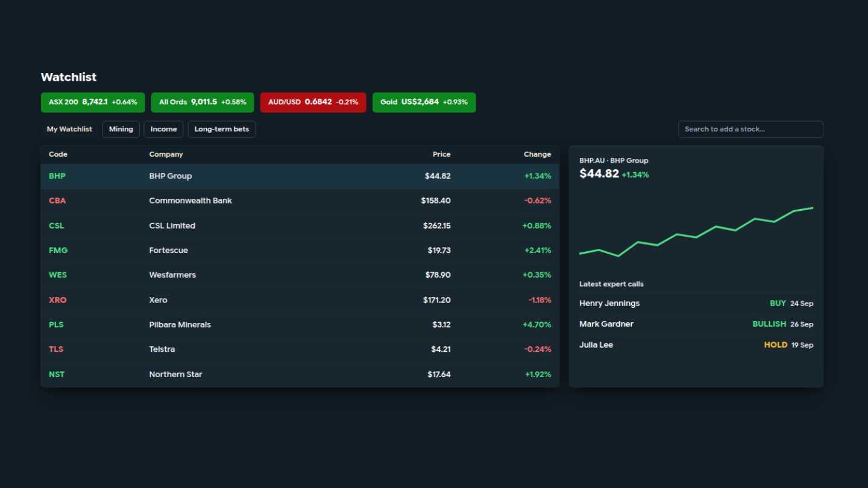Open the ASX 200 index chip
This screenshot has height=488, width=868.
(x=93, y=102)
